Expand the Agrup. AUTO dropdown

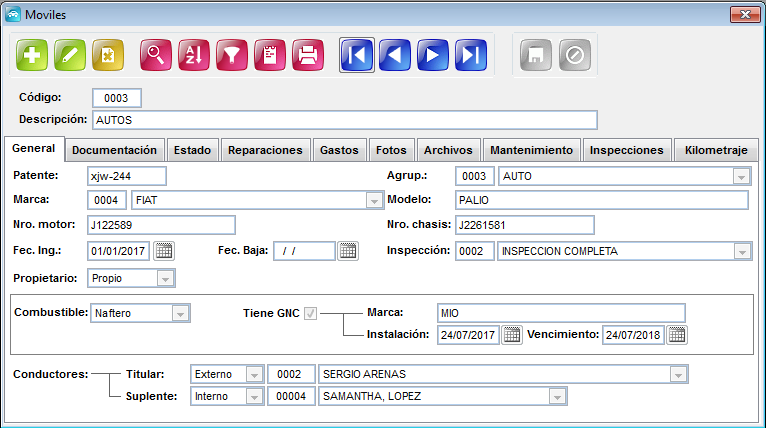742,176
